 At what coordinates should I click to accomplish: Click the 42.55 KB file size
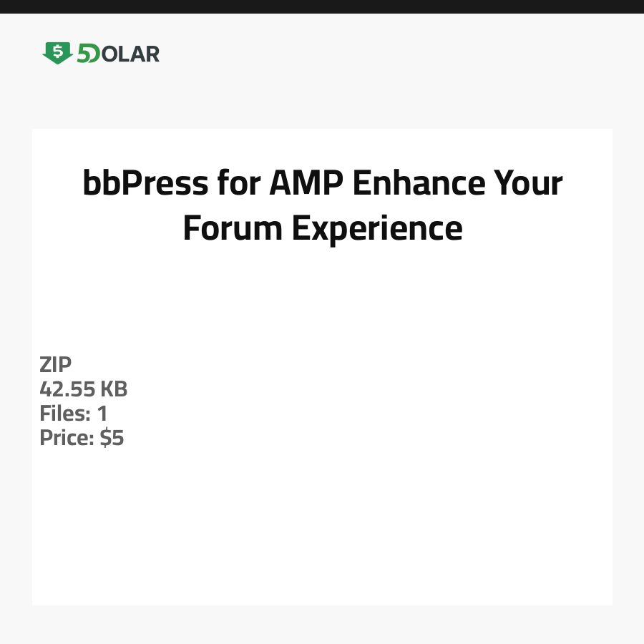click(x=83, y=389)
